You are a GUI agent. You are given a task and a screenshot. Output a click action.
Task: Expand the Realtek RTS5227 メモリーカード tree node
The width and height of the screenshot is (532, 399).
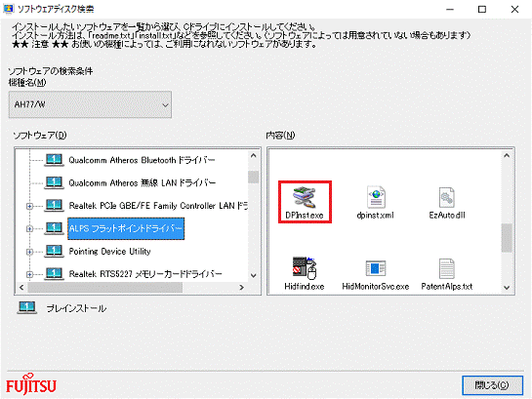(x=29, y=274)
